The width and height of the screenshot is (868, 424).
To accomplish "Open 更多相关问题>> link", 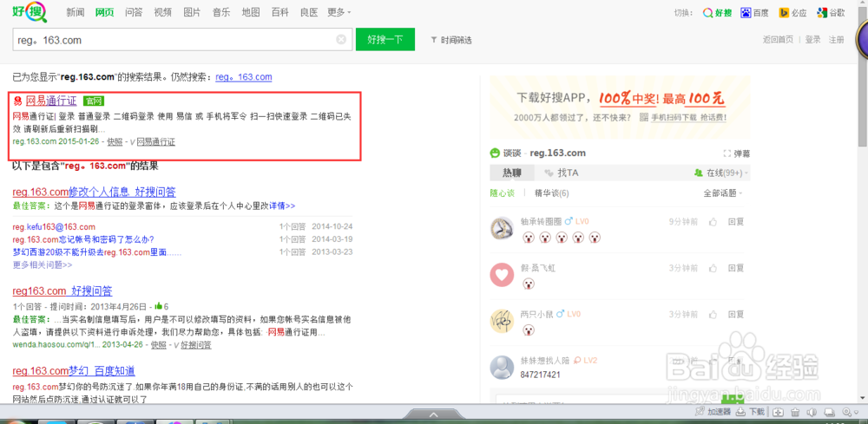I will (43, 264).
